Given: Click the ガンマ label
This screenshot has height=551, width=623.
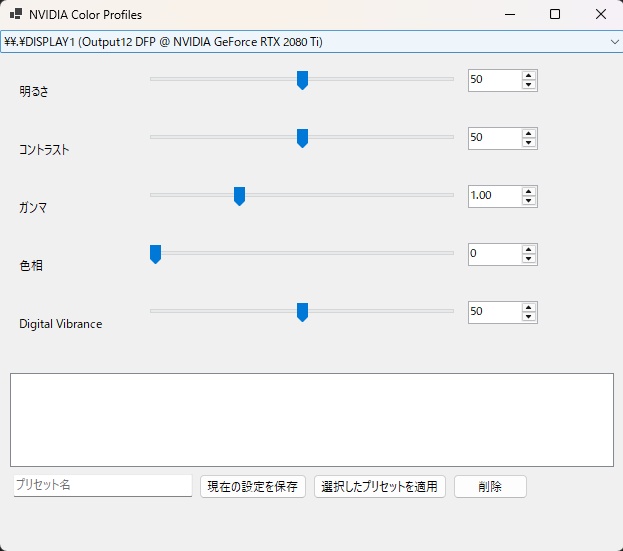Looking at the screenshot, I should tap(33, 207).
